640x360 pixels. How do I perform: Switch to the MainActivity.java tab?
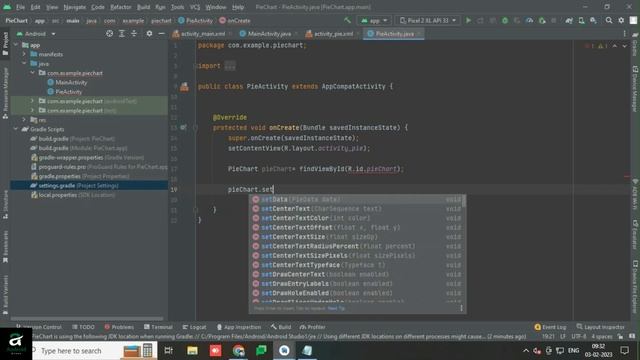click(x=269, y=34)
